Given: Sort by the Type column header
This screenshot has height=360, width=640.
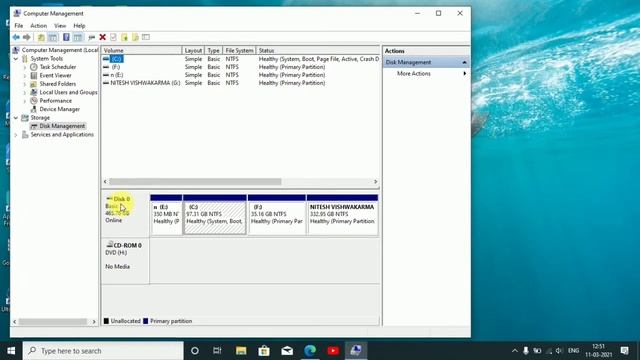Looking at the screenshot, I should tap(213, 50).
